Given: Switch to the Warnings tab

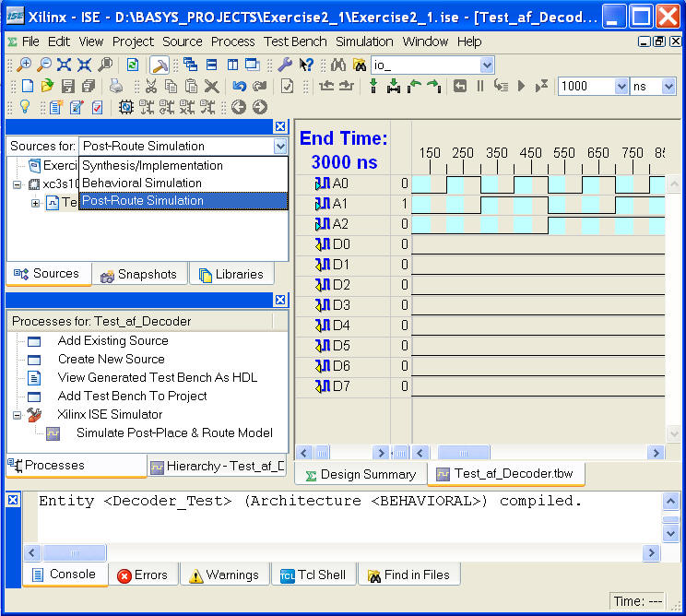Looking at the screenshot, I should pos(224,575).
